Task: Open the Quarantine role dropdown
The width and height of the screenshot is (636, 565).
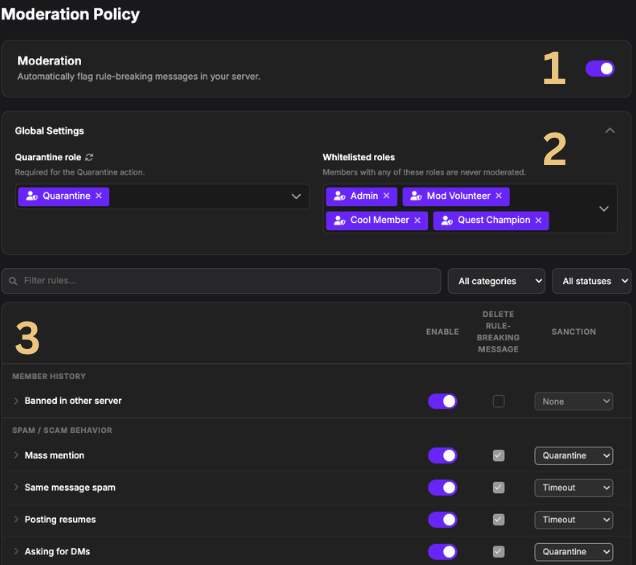Action: [296, 196]
